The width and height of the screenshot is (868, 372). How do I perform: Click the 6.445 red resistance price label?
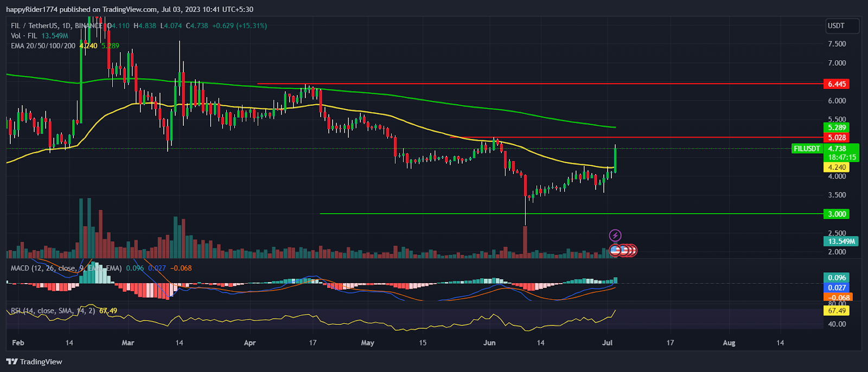(x=837, y=84)
